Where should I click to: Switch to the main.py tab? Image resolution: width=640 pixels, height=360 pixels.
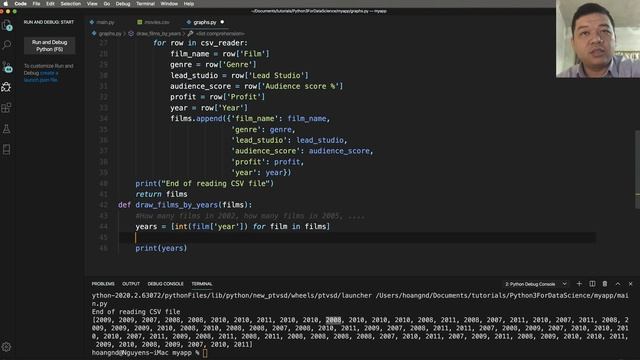click(x=102, y=22)
